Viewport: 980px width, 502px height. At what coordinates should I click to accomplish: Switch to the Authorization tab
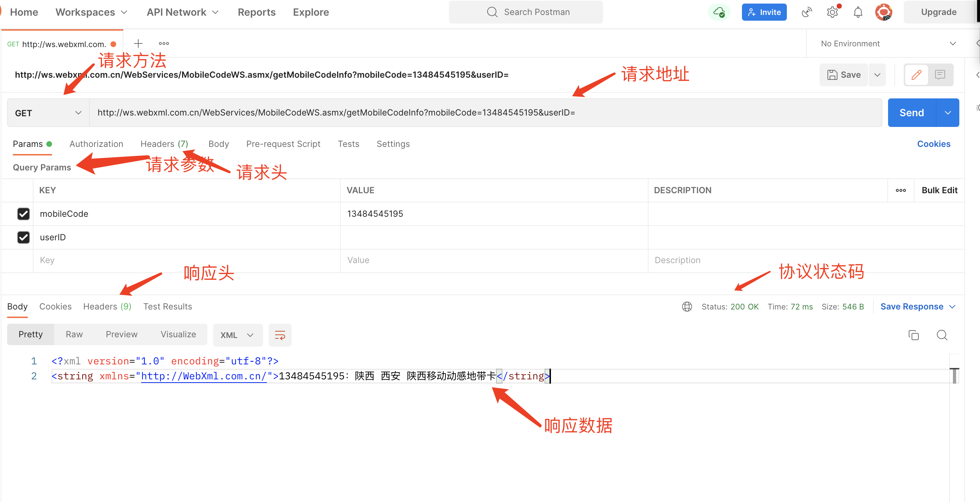pos(96,144)
